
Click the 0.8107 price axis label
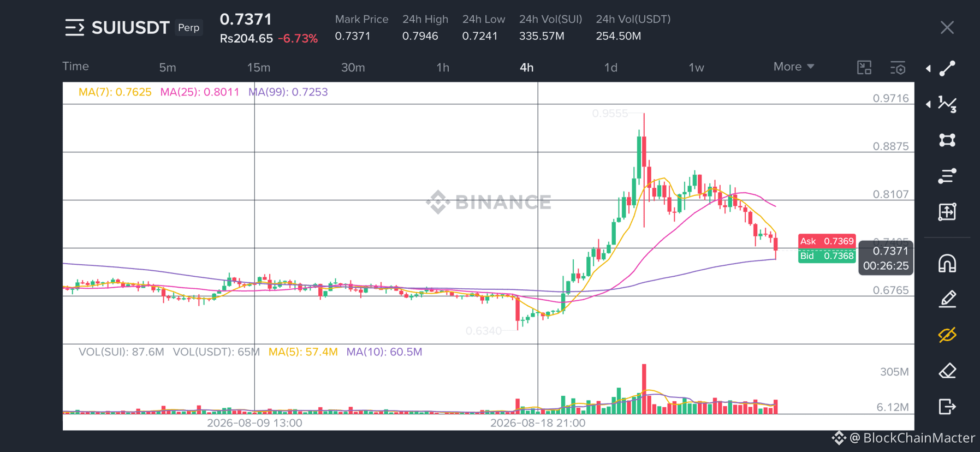[890, 194]
